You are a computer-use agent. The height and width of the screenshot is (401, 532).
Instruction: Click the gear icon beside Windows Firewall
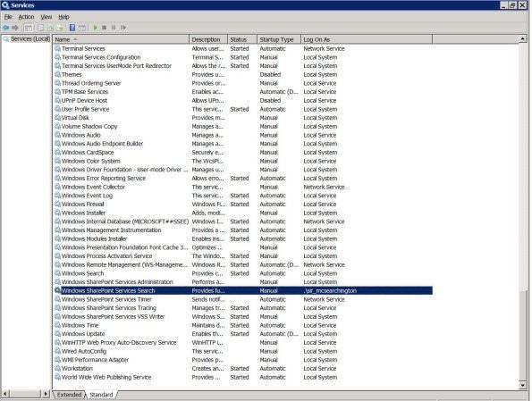tap(58, 204)
